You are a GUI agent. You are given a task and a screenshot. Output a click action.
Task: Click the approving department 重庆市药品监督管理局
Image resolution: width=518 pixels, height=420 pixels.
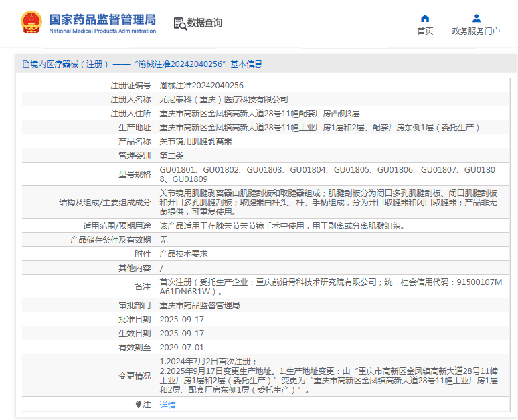[x=199, y=305]
